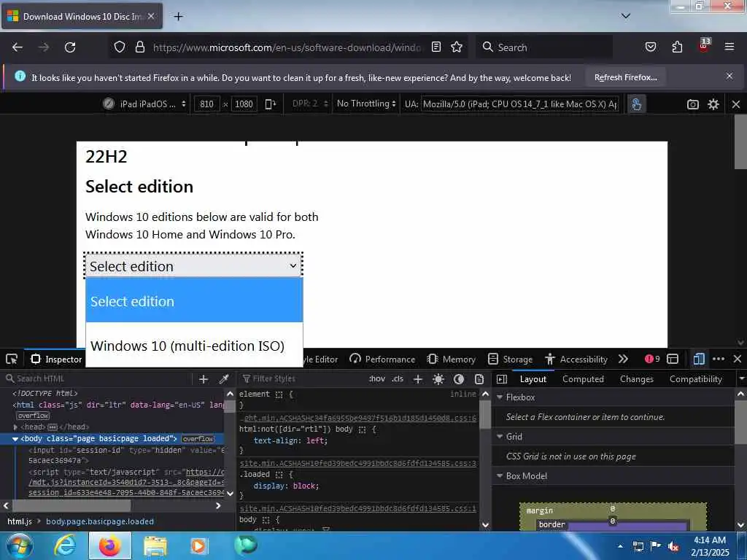Viewport: 747px width, 560px height.
Task: Switch to the Performance tab
Action: click(x=382, y=359)
